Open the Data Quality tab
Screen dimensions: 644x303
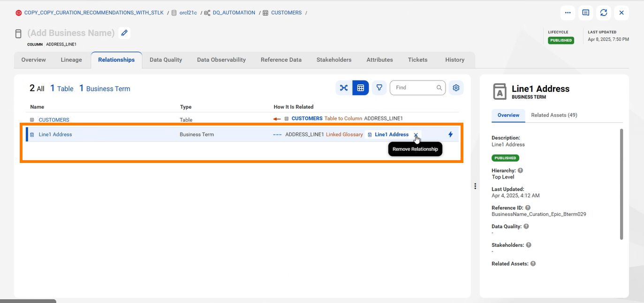166,59
